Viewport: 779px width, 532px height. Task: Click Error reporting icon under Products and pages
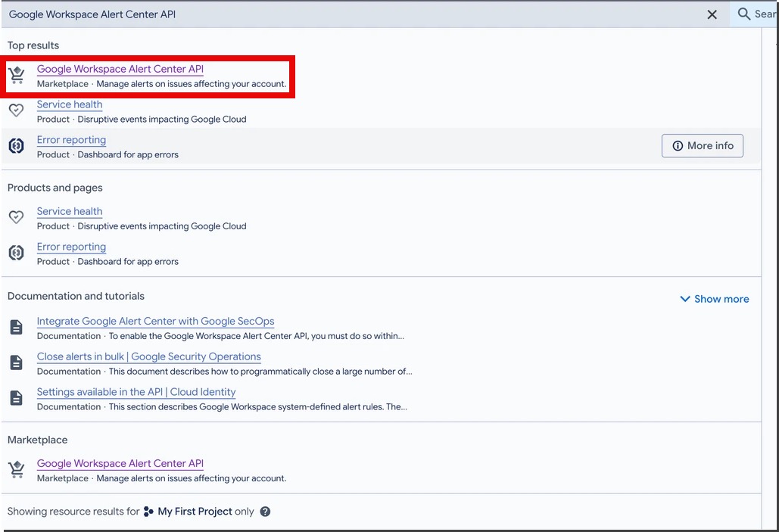pos(17,253)
